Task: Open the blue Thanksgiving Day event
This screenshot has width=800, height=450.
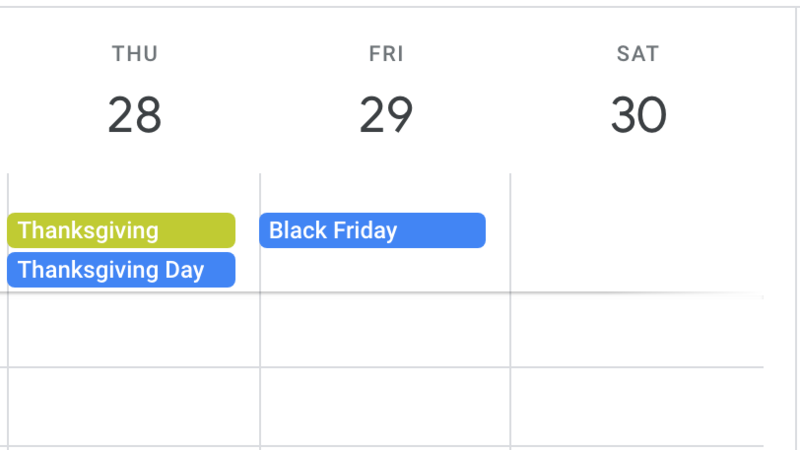Action: tap(121, 270)
